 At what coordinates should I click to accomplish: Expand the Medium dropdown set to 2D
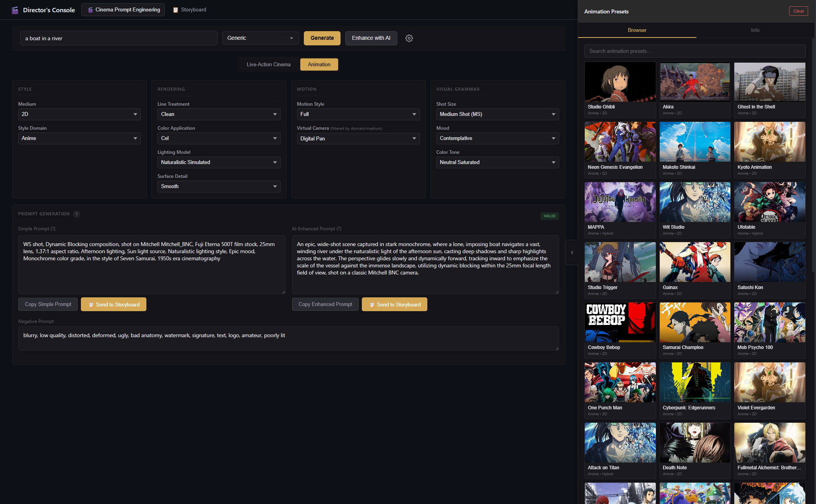(x=79, y=114)
